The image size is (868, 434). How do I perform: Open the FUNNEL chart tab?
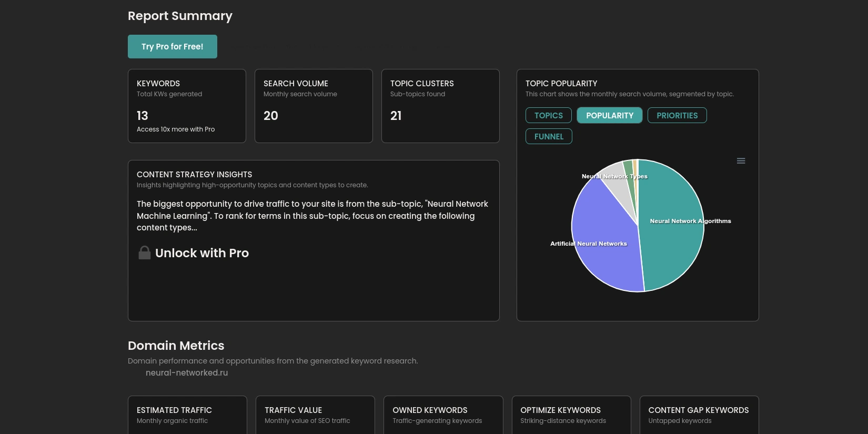click(x=548, y=136)
